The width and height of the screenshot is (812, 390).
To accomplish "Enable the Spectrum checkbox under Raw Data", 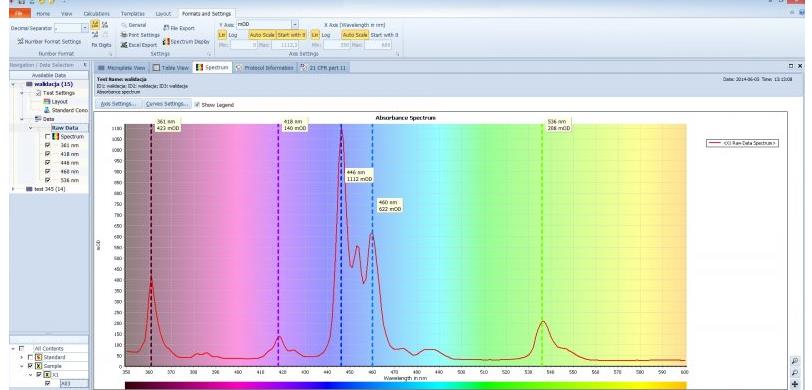I will pyautogui.click(x=48, y=137).
